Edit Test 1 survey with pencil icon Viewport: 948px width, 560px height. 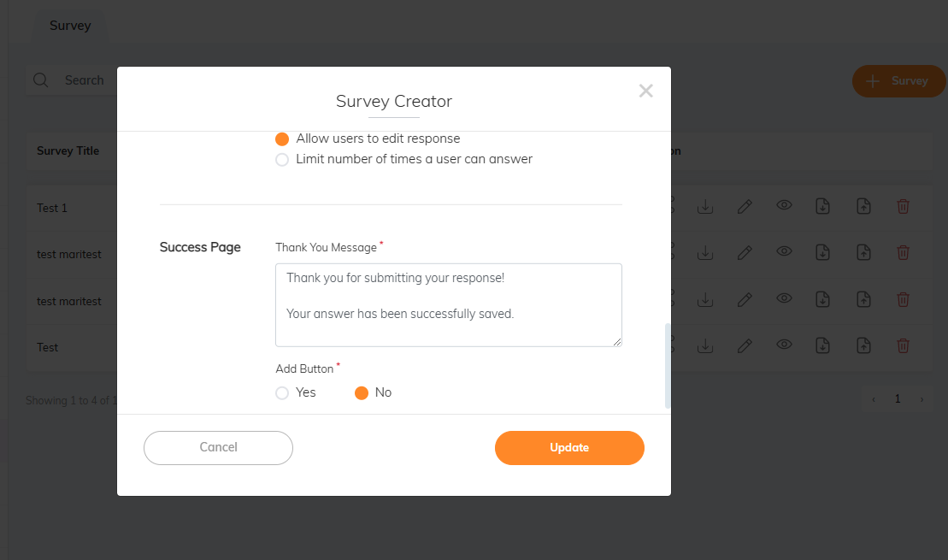click(x=745, y=206)
